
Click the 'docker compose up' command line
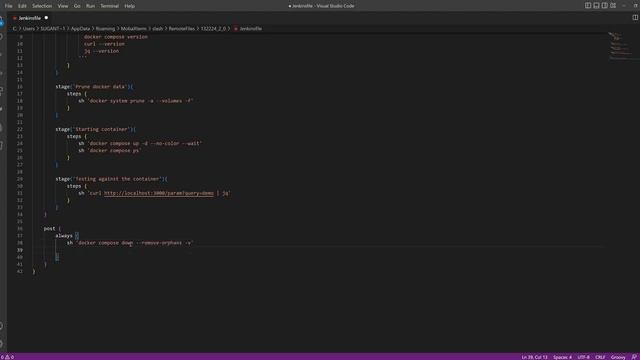point(140,143)
